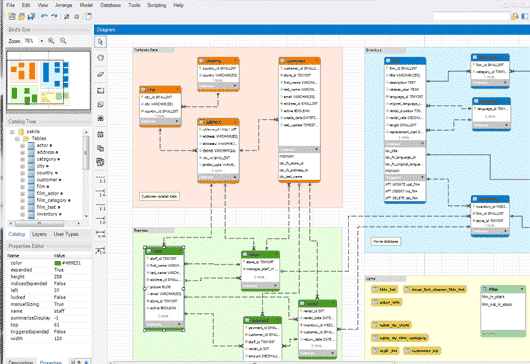The width and height of the screenshot is (530, 364).
Task: Expand the address table node
Action: pyautogui.click(x=22, y=152)
